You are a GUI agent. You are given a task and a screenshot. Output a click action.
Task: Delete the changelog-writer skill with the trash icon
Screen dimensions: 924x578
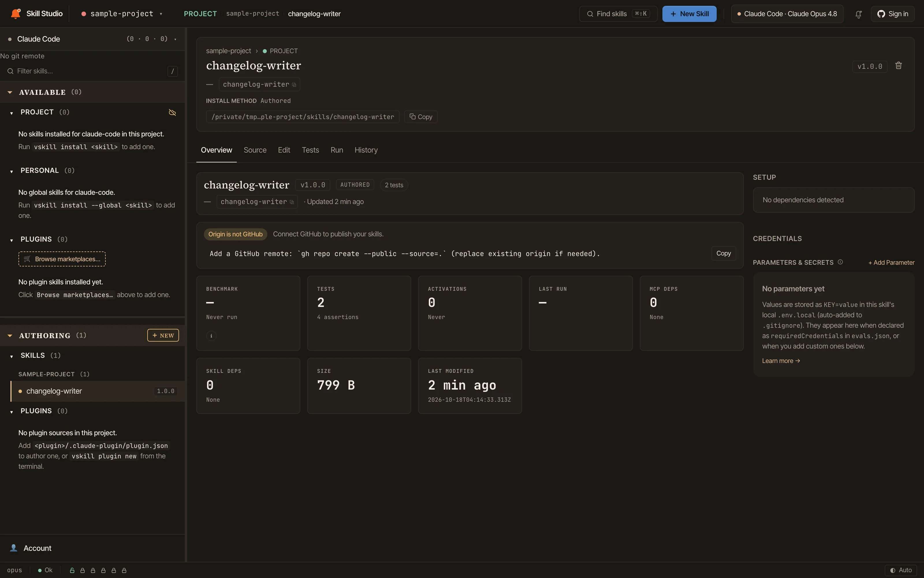click(898, 66)
